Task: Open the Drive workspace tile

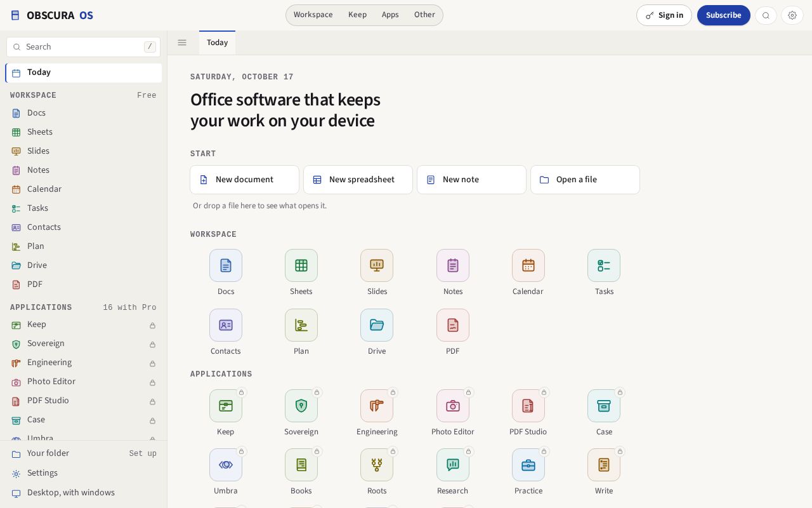Action: [x=377, y=325]
